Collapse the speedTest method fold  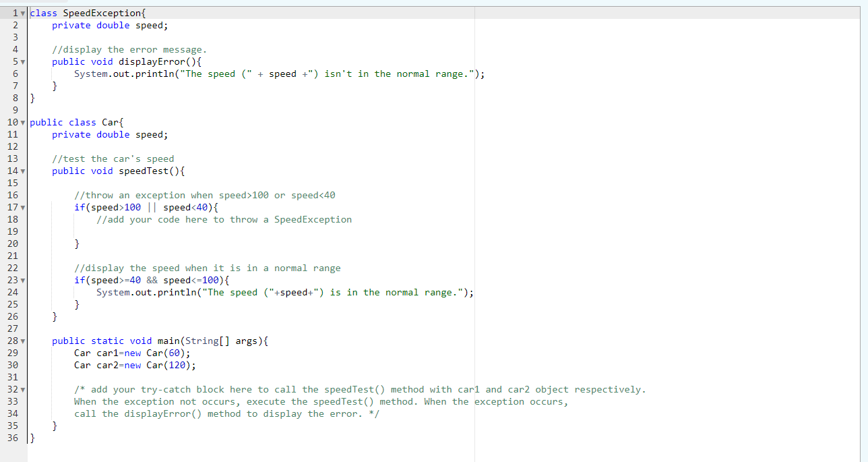coord(24,171)
